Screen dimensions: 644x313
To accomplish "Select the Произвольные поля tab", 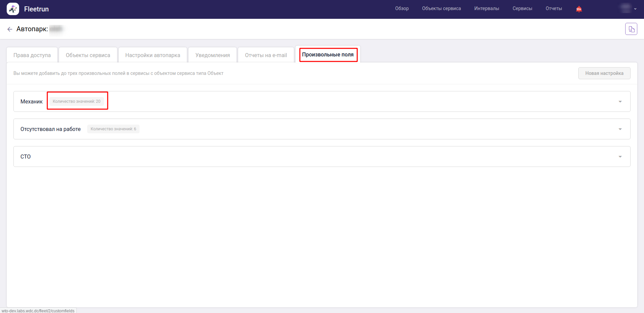I will tap(328, 55).
